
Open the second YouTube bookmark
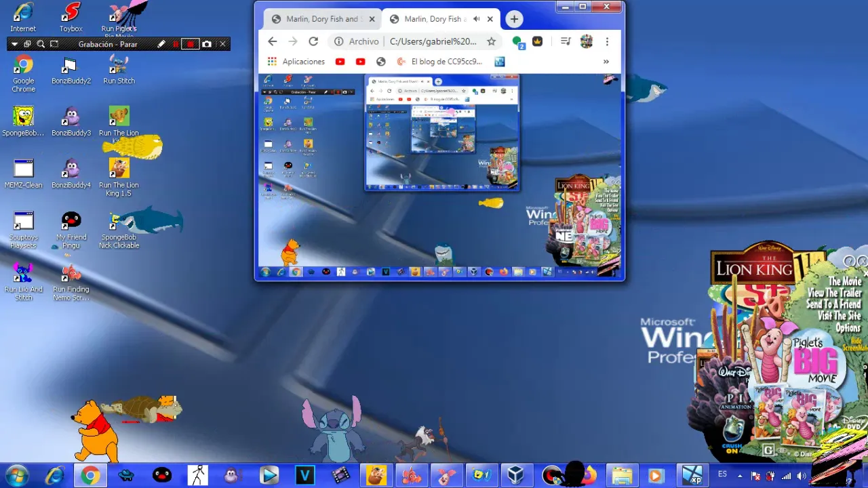point(360,62)
